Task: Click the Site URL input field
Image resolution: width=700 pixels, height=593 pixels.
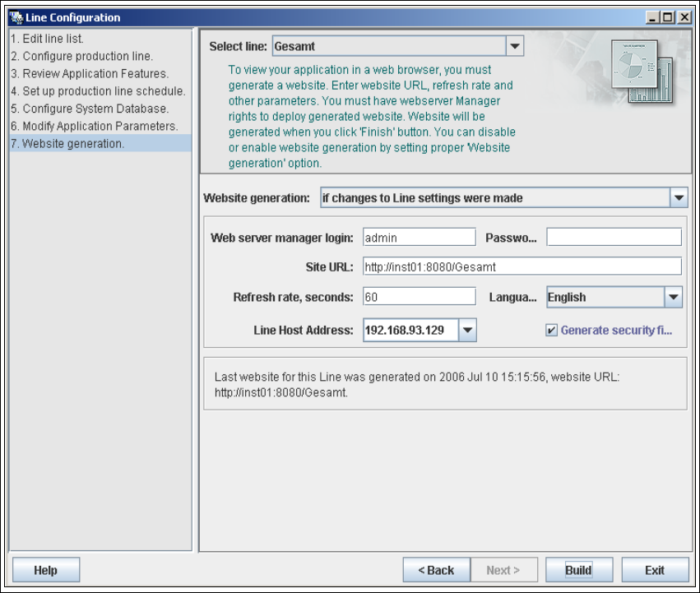Action: (522, 266)
